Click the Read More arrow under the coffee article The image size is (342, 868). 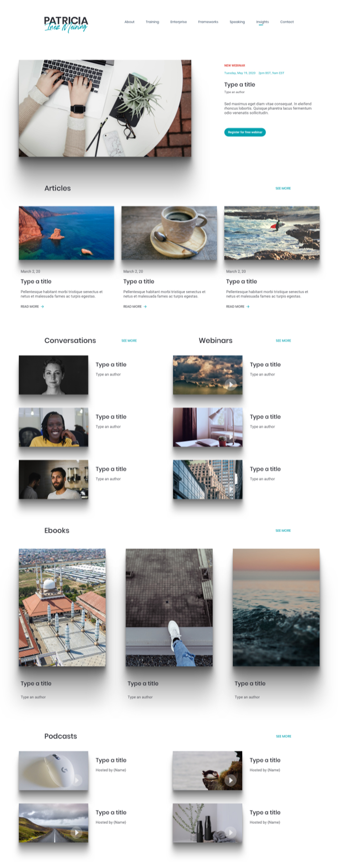[x=145, y=307]
